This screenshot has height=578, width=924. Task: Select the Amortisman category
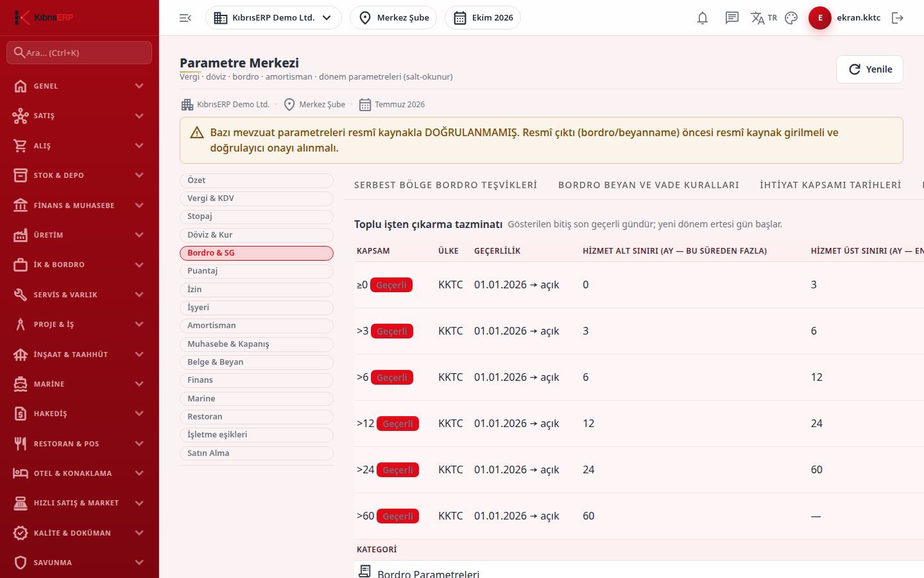point(257,326)
